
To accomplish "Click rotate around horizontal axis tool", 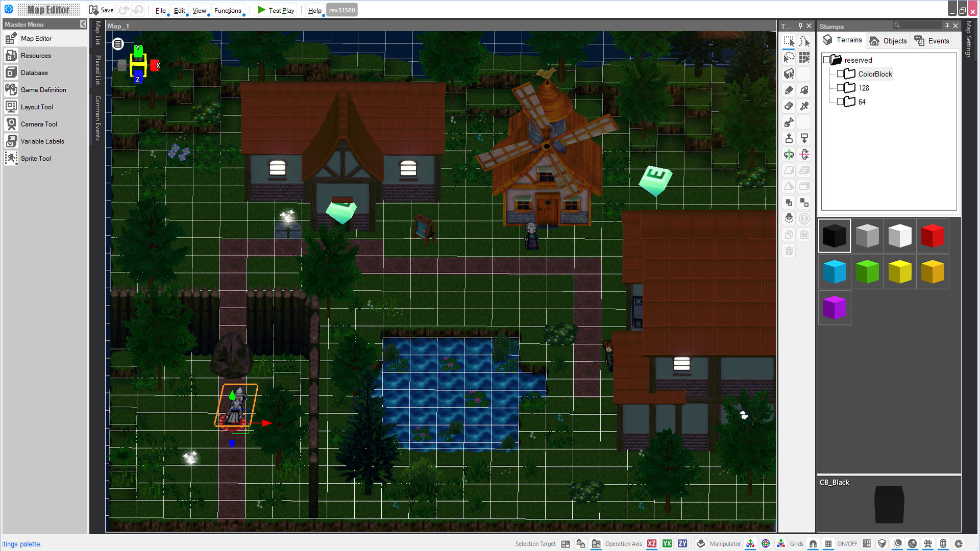I will [x=804, y=155].
